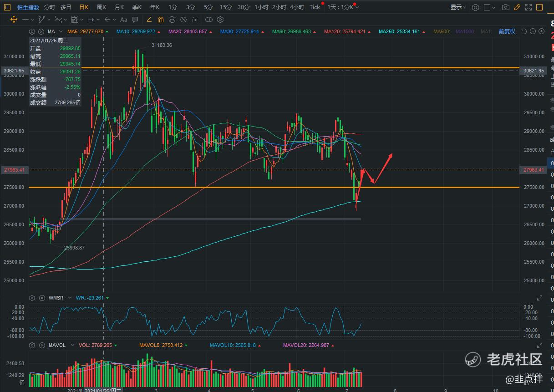Select the move/crosshair cursor tool
The image size is (554, 392).
(14, 20)
